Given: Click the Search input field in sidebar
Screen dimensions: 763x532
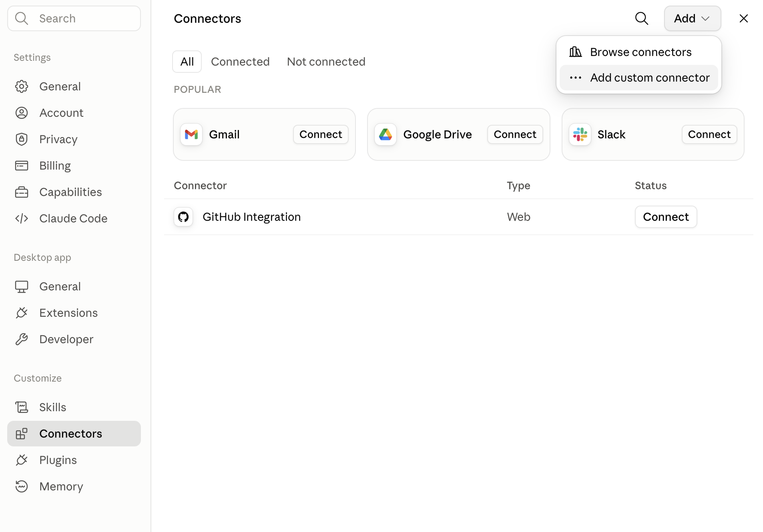Looking at the screenshot, I should click(74, 18).
